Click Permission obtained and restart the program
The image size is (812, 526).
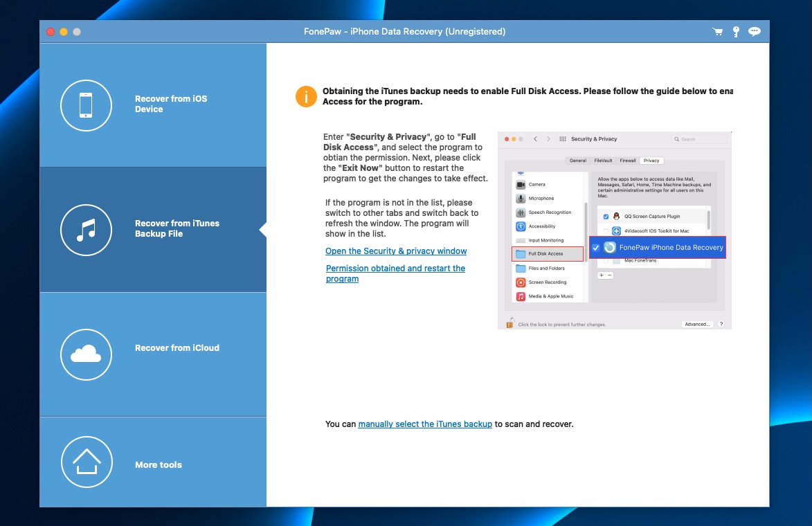pyautogui.click(x=395, y=273)
